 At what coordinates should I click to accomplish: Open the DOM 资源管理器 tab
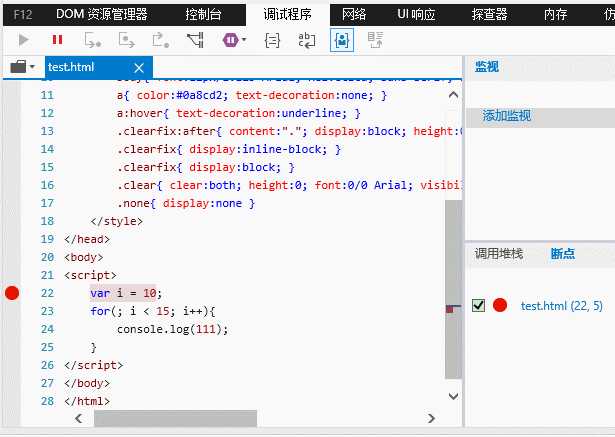(x=102, y=15)
